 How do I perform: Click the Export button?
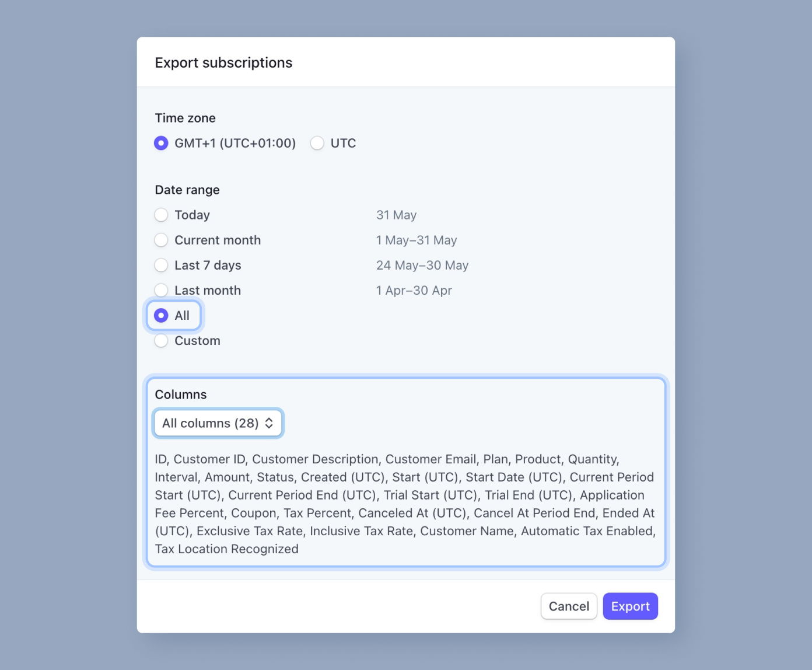(630, 606)
